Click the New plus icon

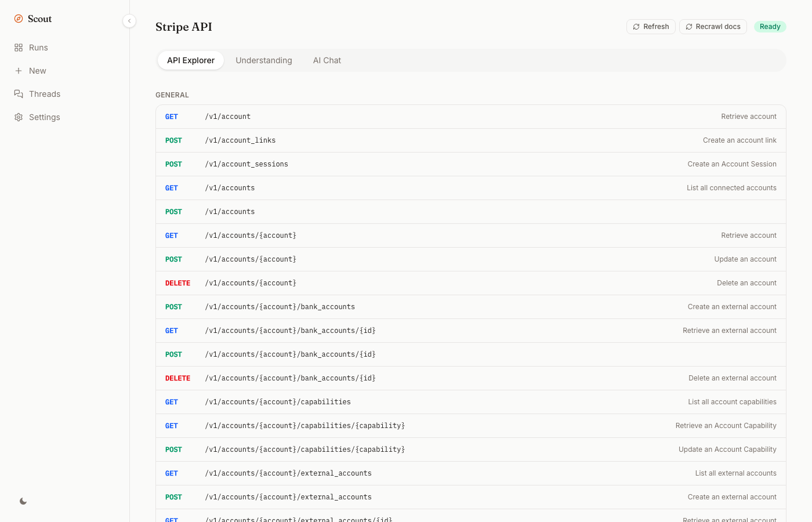19,71
